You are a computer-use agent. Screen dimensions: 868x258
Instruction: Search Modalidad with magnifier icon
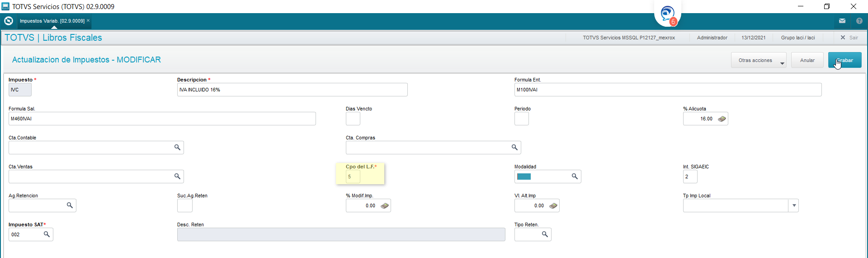[575, 176]
